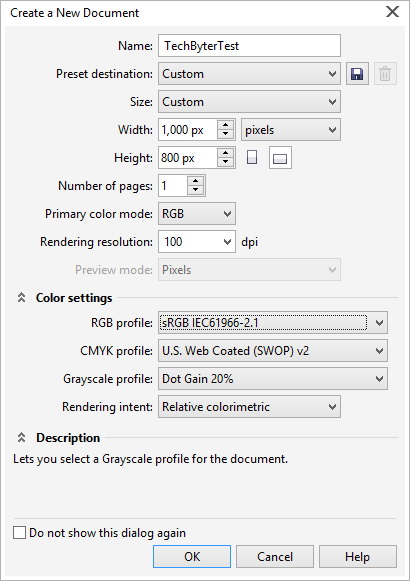Increase the Number of pages with the up arrow
Viewport: 410px width, 581px height.
tap(196, 181)
